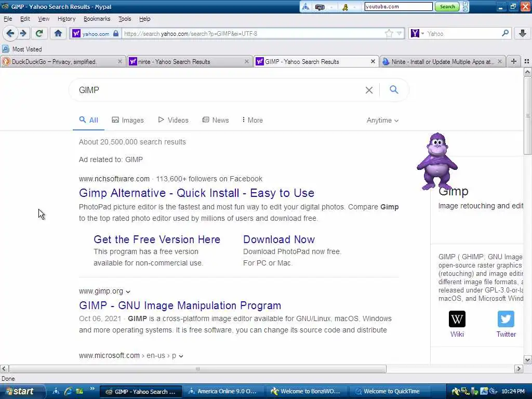Open the address bar history dropdown arrow
Viewport: 532px width, 399px height.
click(400, 34)
